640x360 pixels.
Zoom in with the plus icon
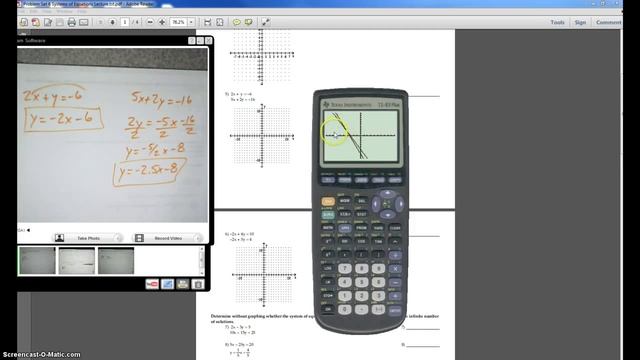[162, 22]
